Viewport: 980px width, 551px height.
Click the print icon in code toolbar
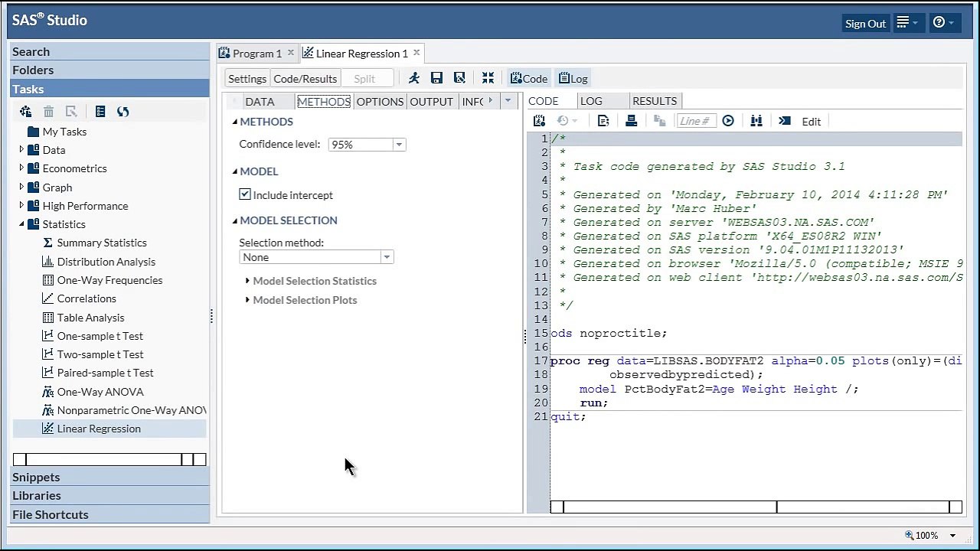click(x=632, y=121)
